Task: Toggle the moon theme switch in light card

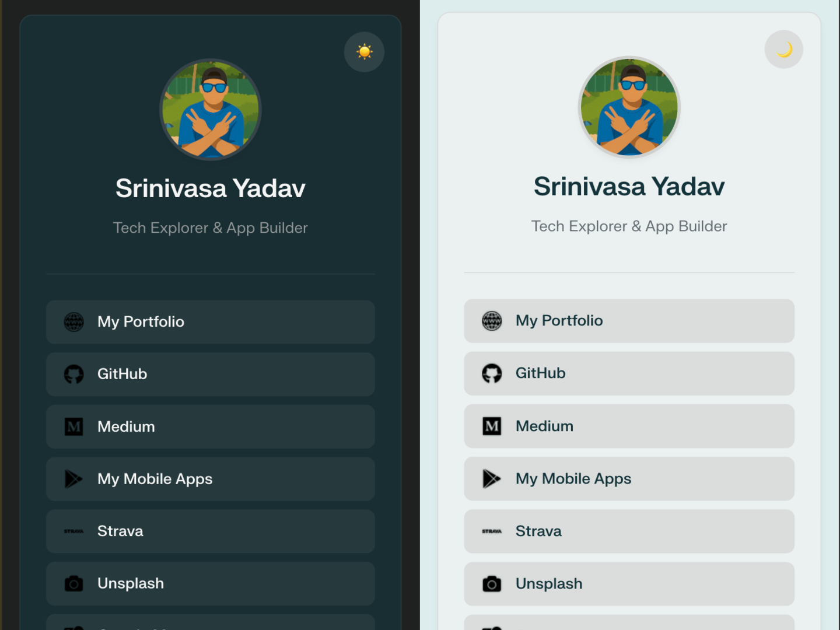Action: tap(784, 50)
